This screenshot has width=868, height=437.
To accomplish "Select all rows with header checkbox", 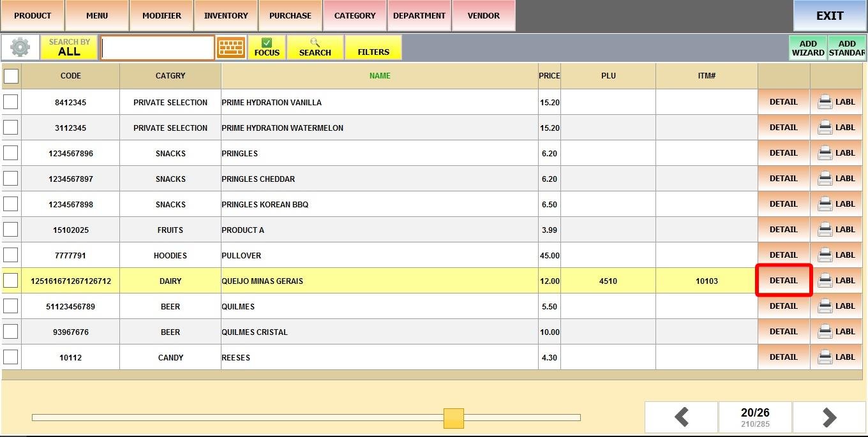I will 11,76.
